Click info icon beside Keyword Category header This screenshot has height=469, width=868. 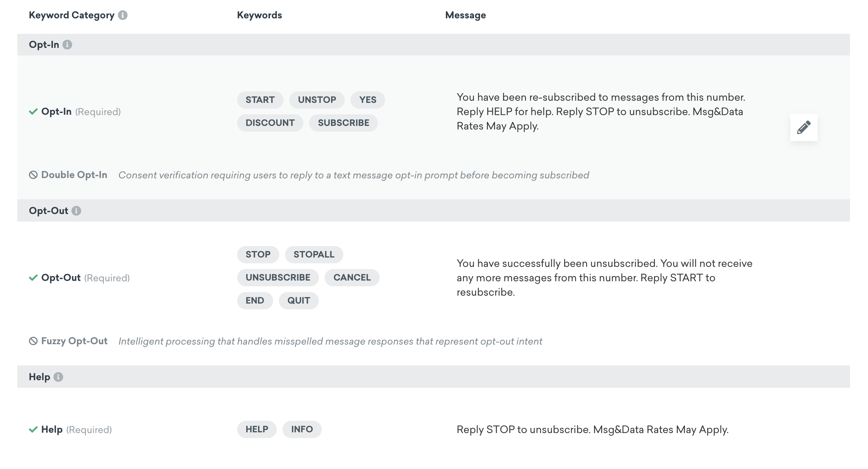(123, 15)
